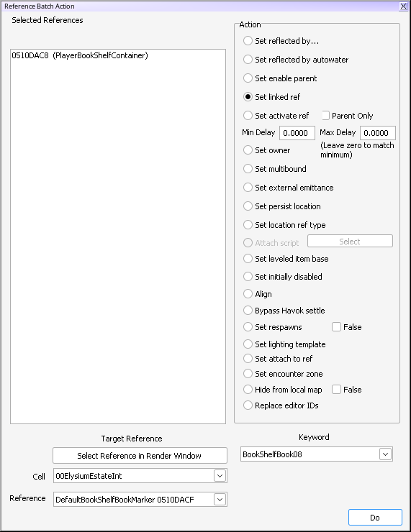Choose the 'Align' action
Image resolution: width=411 pixels, height=532 pixels.
(x=248, y=294)
